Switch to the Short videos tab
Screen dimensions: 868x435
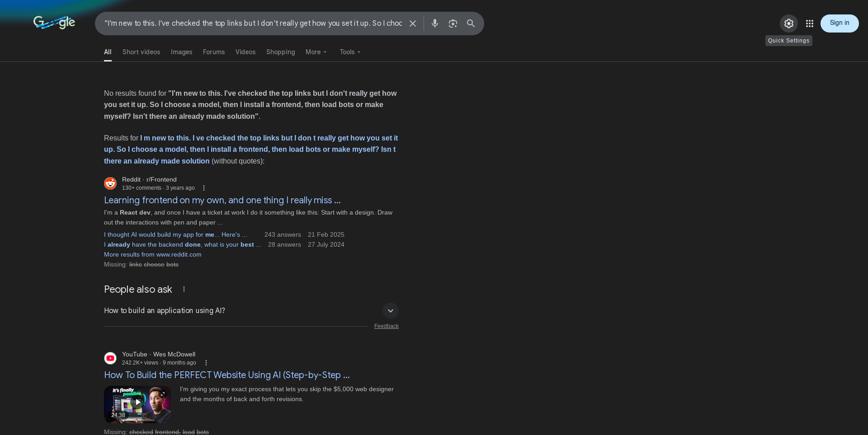pos(141,52)
